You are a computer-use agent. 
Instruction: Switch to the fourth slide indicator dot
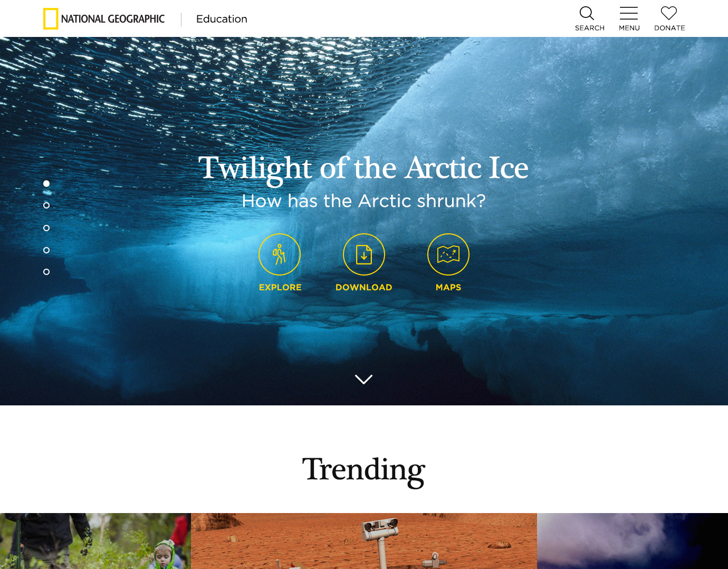(x=46, y=250)
